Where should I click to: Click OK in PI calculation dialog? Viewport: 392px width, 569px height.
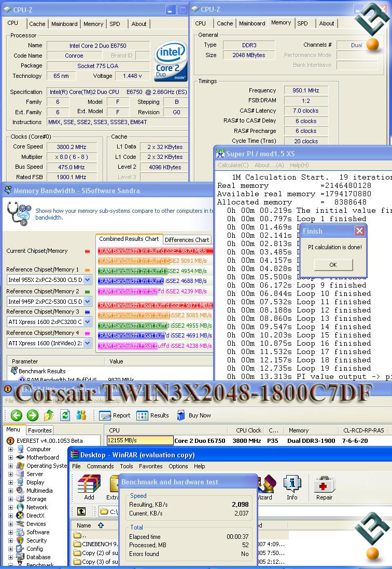tap(333, 265)
